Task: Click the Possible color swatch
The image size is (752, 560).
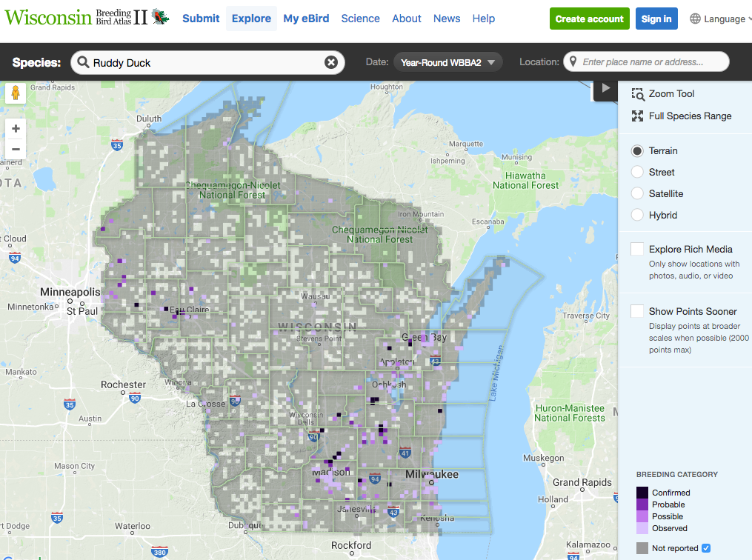Action: tap(642, 516)
